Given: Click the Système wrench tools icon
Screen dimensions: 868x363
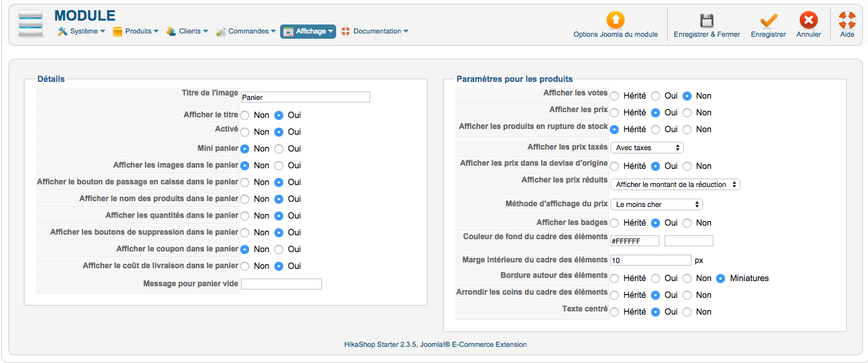Looking at the screenshot, I should point(62,31).
